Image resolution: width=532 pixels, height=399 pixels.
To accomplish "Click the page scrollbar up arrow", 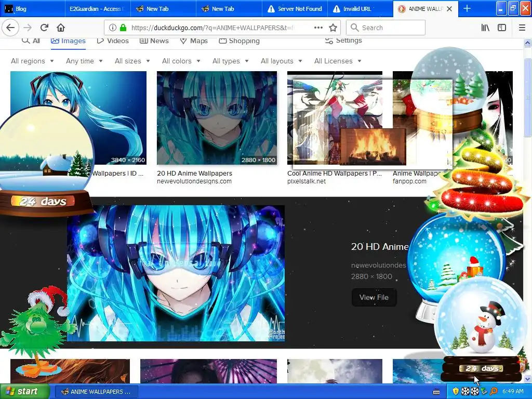I will [x=527, y=43].
